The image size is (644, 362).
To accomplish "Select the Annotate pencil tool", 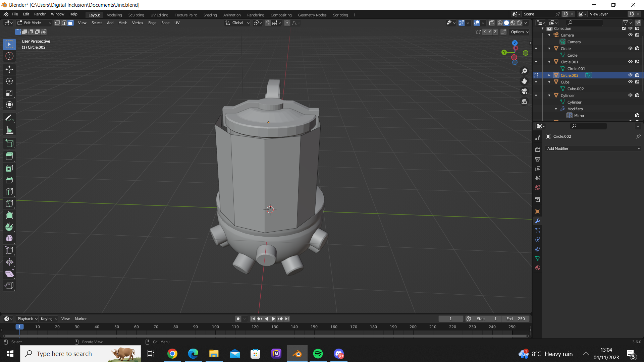I will tap(9, 118).
